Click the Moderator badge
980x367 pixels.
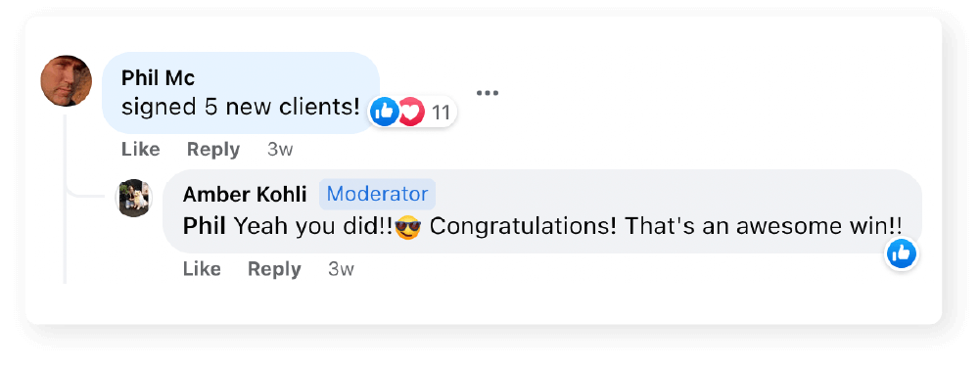point(378,194)
